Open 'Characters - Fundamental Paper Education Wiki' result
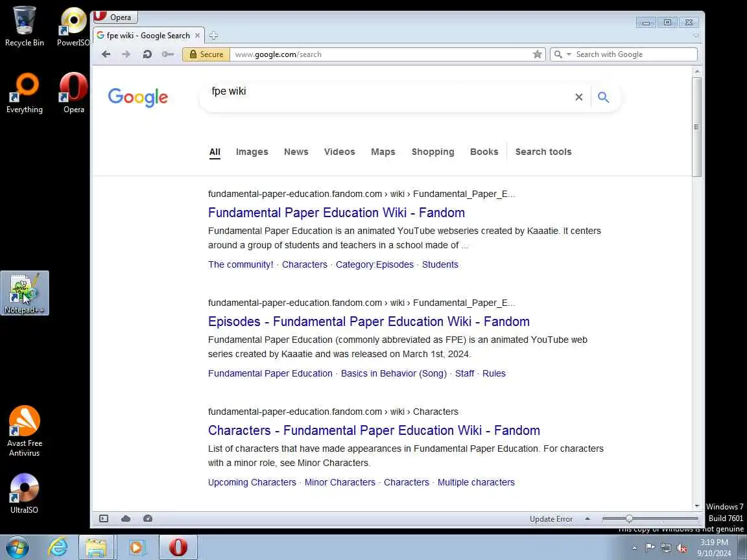Screen dimensions: 747x560 (374, 430)
